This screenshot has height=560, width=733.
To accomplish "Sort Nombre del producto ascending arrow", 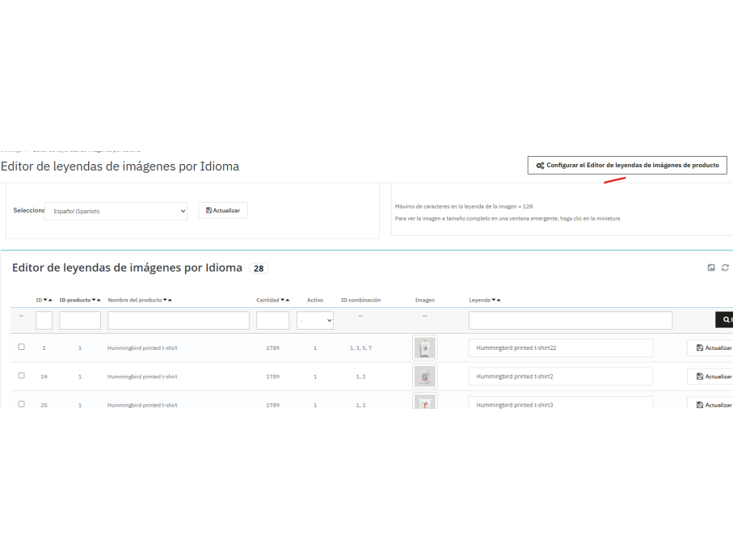I will coord(170,300).
